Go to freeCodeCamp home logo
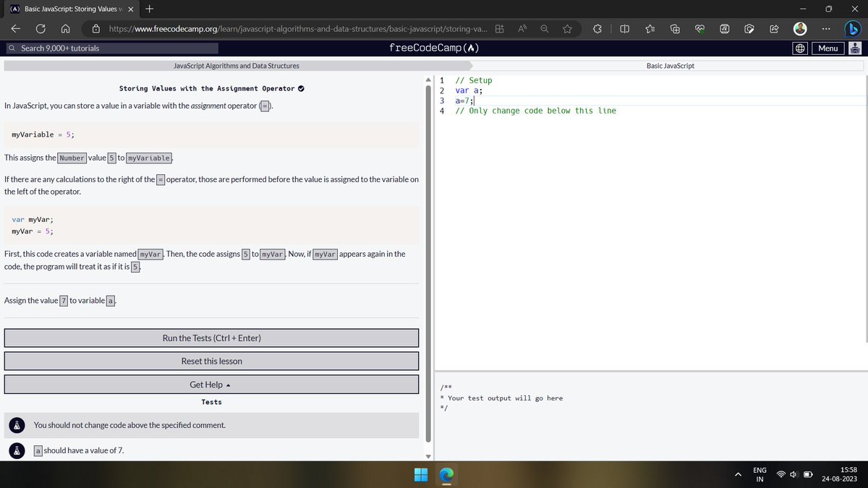Image resolution: width=868 pixels, height=488 pixels. tap(434, 48)
